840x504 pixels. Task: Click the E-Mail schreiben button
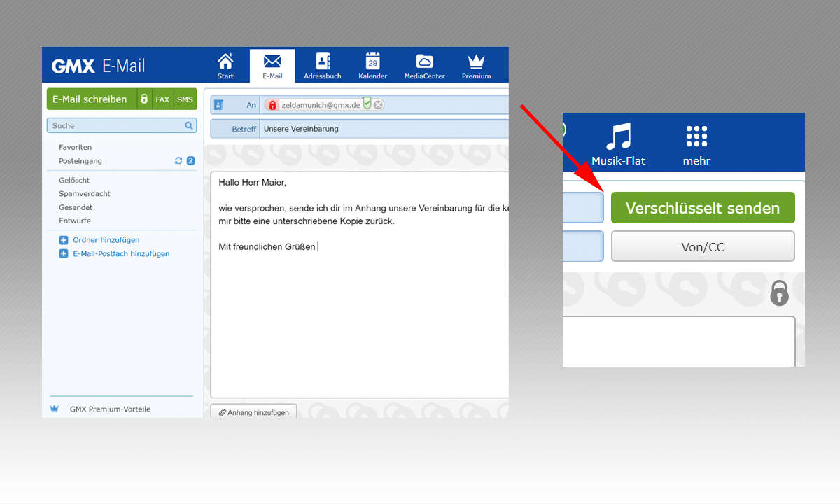coord(90,99)
